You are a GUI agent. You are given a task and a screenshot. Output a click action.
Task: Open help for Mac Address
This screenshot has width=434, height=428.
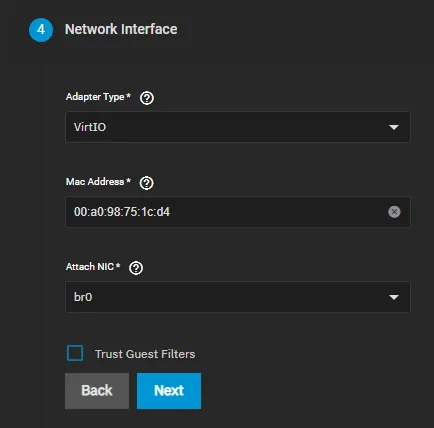pos(146,183)
